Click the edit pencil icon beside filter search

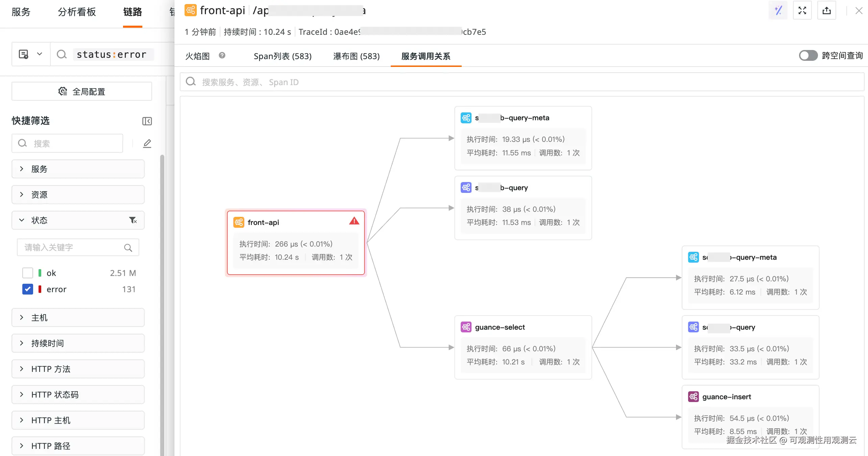click(x=147, y=144)
